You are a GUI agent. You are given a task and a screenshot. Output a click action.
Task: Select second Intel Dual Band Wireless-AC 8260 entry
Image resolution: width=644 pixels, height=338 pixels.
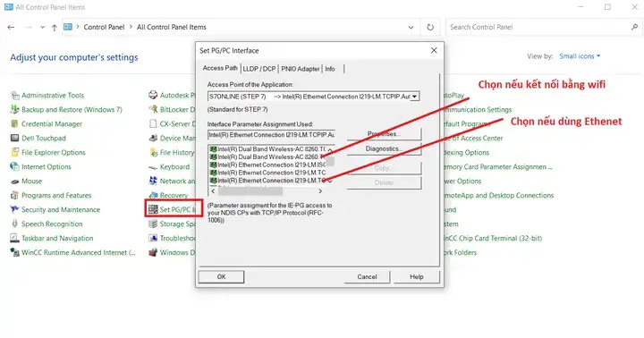[267, 156]
